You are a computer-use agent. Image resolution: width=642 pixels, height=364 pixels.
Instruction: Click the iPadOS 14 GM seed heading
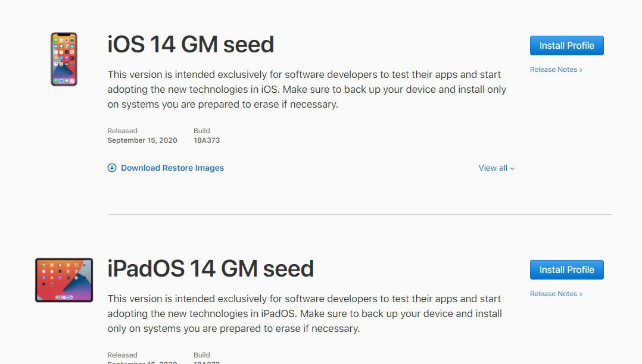[x=210, y=269]
